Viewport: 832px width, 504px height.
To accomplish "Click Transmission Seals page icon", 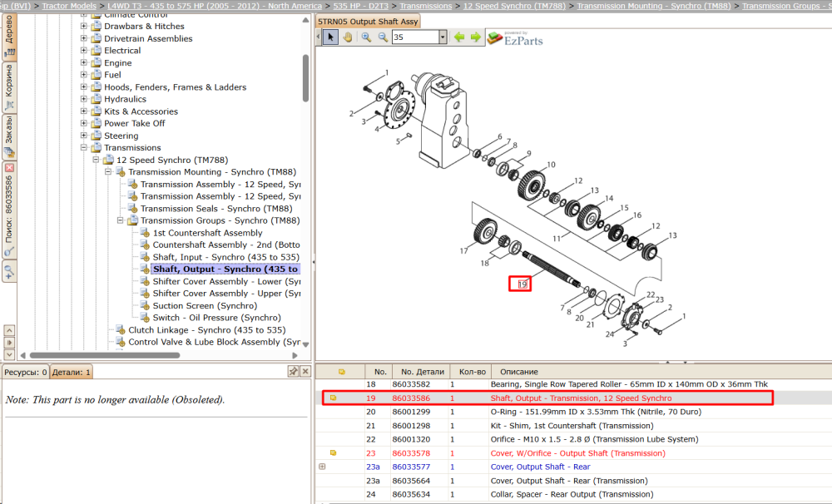I will coord(132,209).
